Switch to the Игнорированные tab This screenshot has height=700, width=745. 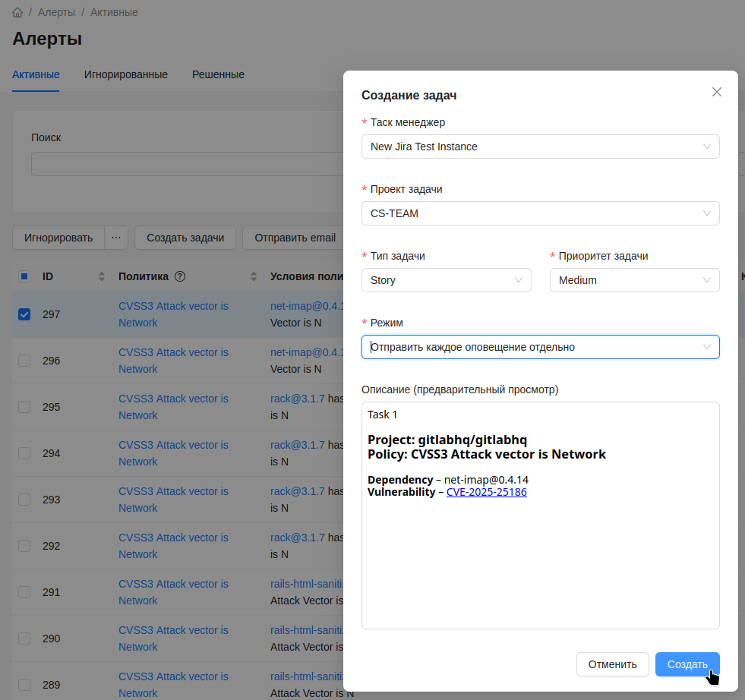click(126, 74)
